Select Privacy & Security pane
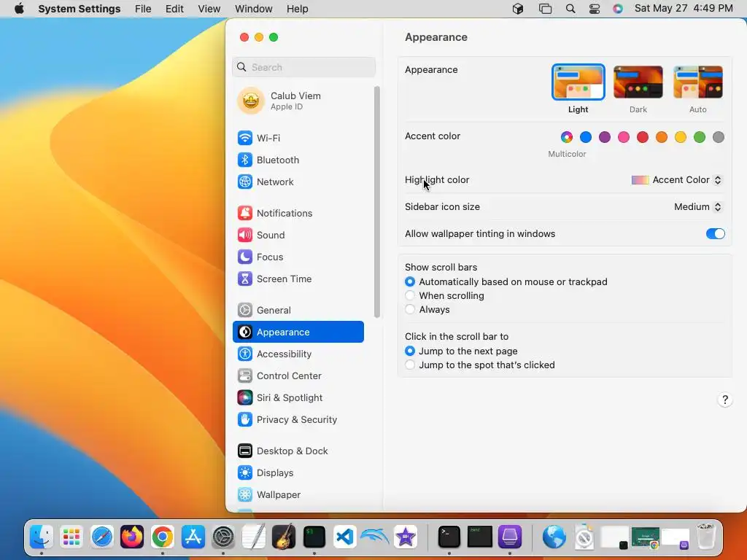This screenshot has height=560, width=747. click(298, 419)
